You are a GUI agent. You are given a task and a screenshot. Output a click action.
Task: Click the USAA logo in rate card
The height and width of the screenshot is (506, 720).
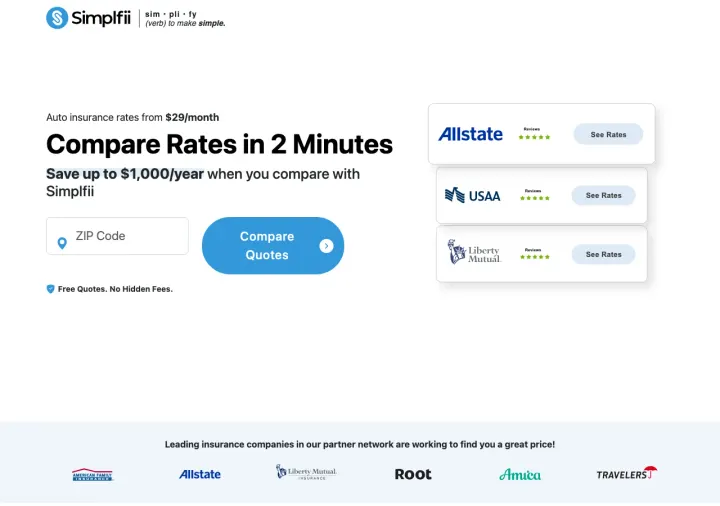[x=472, y=196]
